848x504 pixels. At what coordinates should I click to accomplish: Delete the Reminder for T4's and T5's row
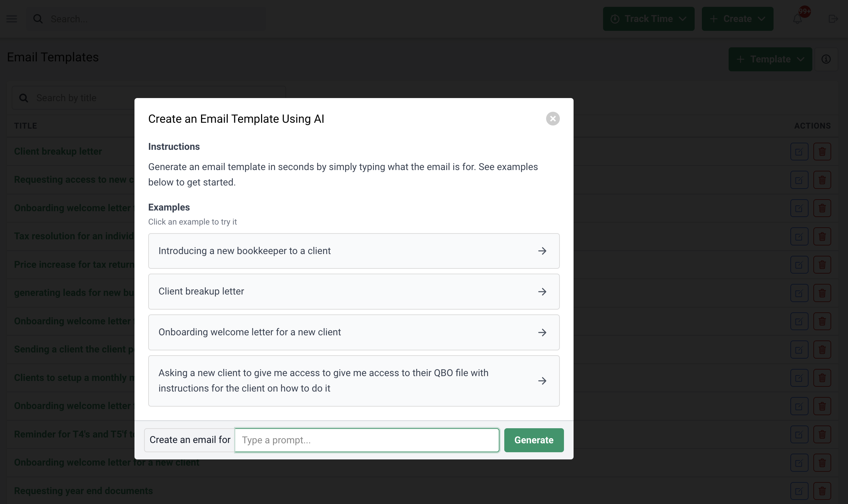click(822, 434)
